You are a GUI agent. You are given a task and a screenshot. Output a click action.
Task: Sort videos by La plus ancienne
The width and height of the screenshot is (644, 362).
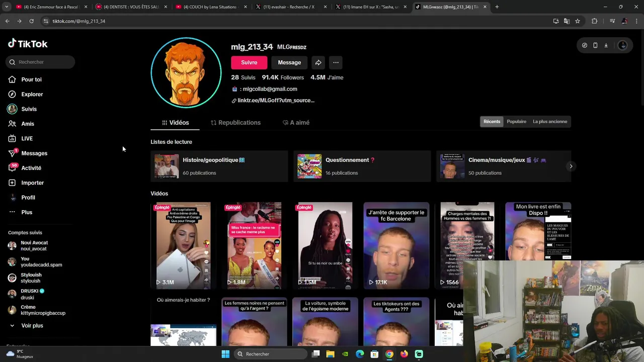550,122
